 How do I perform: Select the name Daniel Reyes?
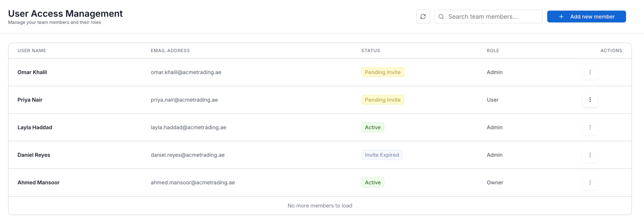34,155
